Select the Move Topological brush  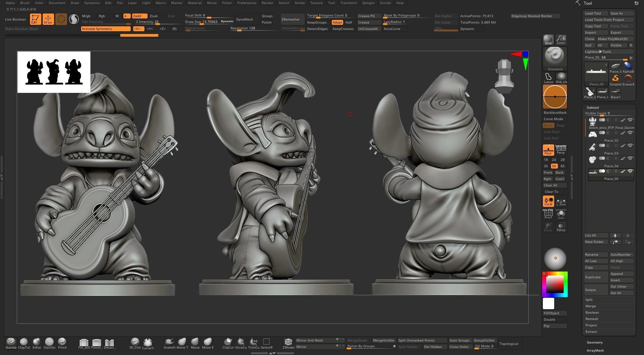tap(182, 343)
